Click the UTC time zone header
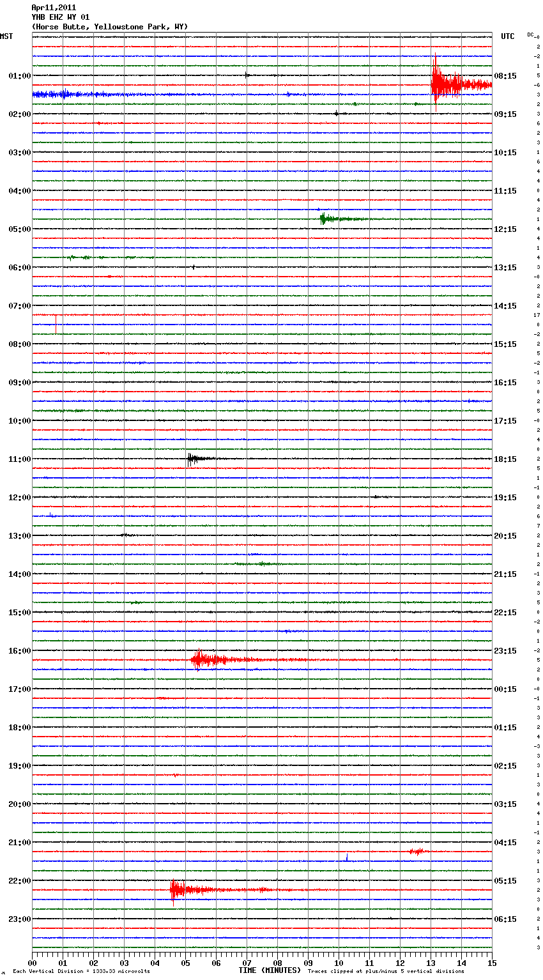Image resolution: width=543 pixels, height=980 pixels. point(507,36)
